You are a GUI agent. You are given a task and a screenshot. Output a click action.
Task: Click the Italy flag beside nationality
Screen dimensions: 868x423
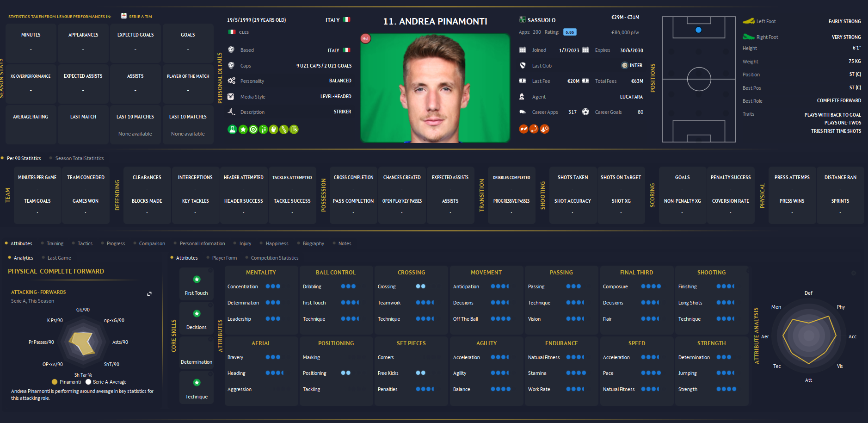click(346, 20)
